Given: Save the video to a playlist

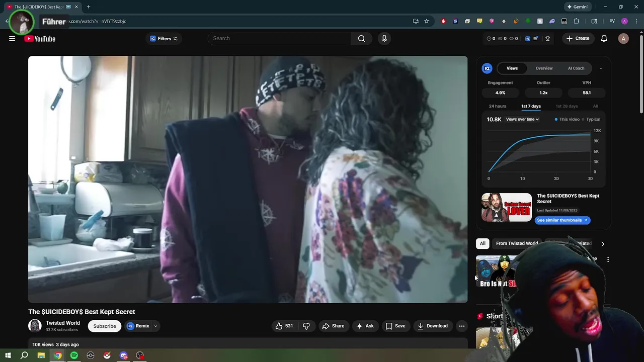Looking at the screenshot, I should (x=395, y=326).
